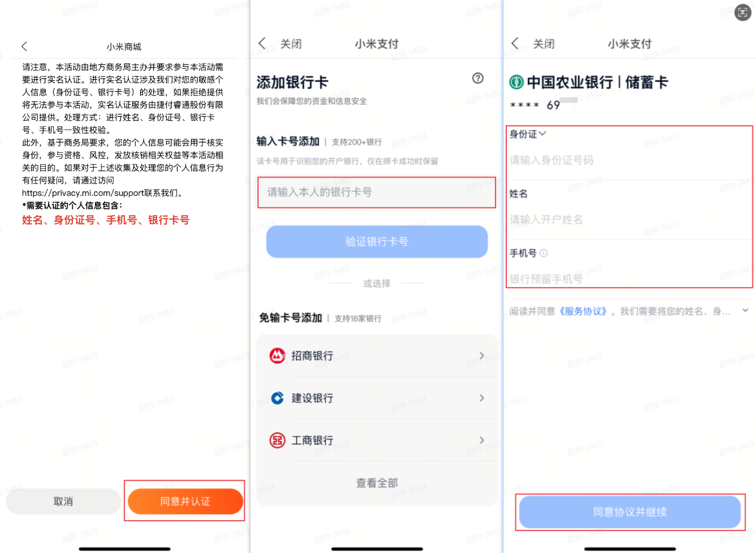756x553 pixels.
Task: Tap red text 姓名、身份证号、手机号、银行卡号
Action: (106, 220)
